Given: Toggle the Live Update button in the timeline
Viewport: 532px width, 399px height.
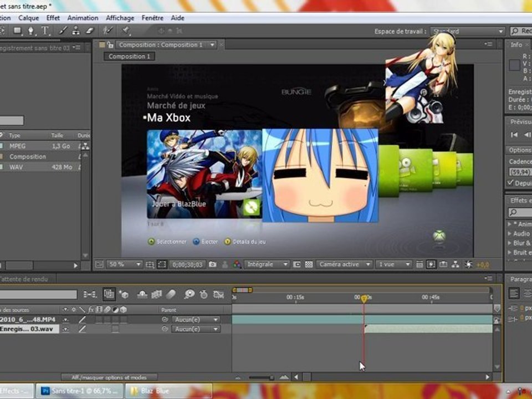Looking at the screenshot, I should (109, 294).
